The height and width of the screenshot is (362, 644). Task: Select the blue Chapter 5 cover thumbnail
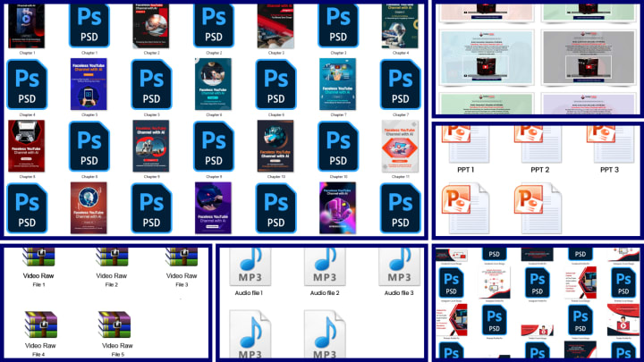point(89,84)
